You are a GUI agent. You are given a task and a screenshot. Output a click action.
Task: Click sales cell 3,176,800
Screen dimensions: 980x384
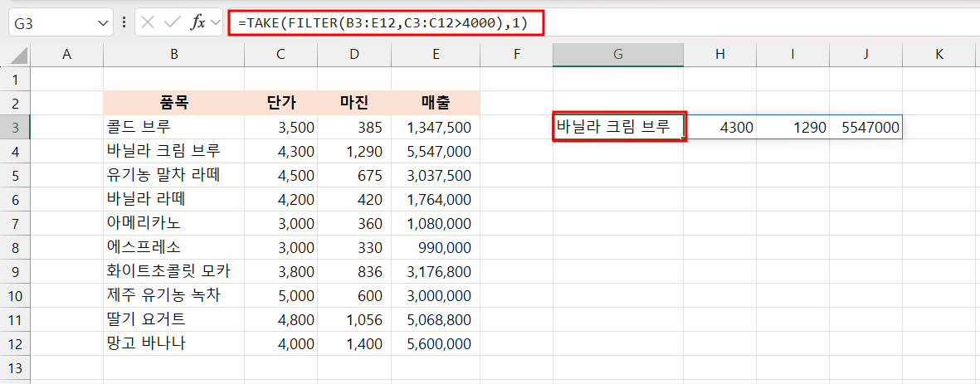coord(436,270)
